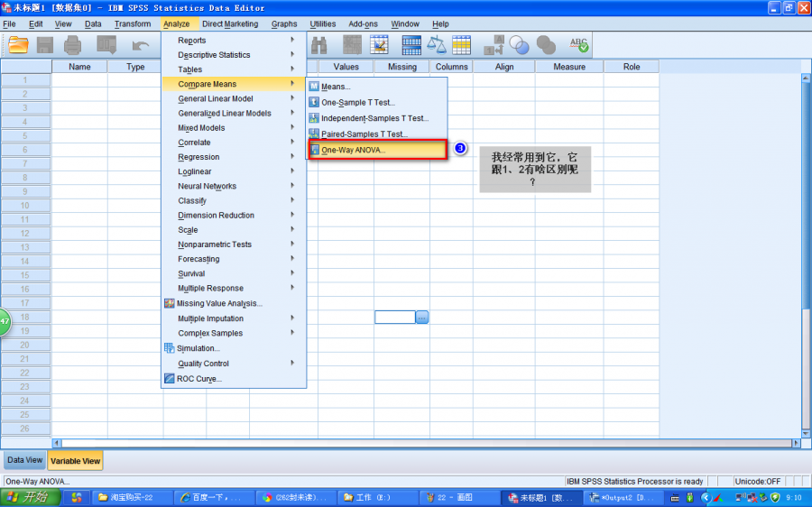
Task: Click the Missing cell ellipsis button
Action: 422,317
